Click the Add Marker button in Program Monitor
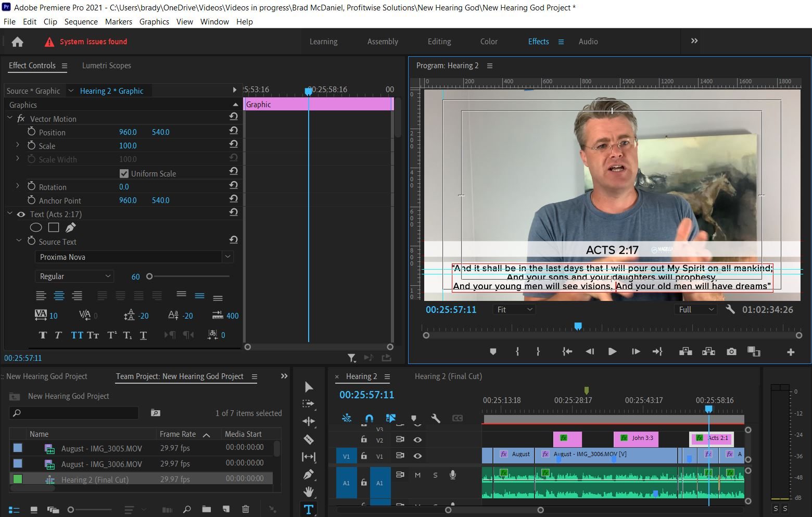This screenshot has height=517, width=812. (x=493, y=351)
